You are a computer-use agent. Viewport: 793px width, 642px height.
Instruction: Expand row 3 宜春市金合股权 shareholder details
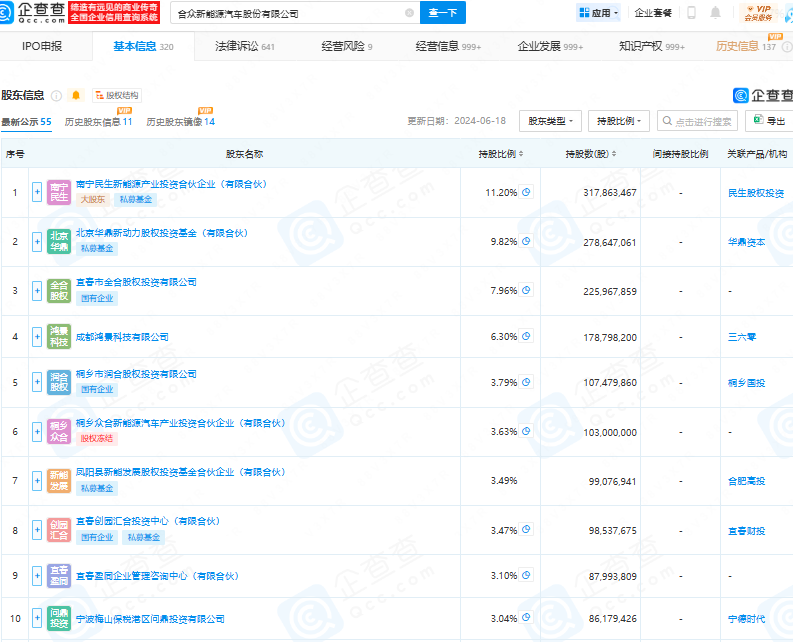[x=37, y=291]
